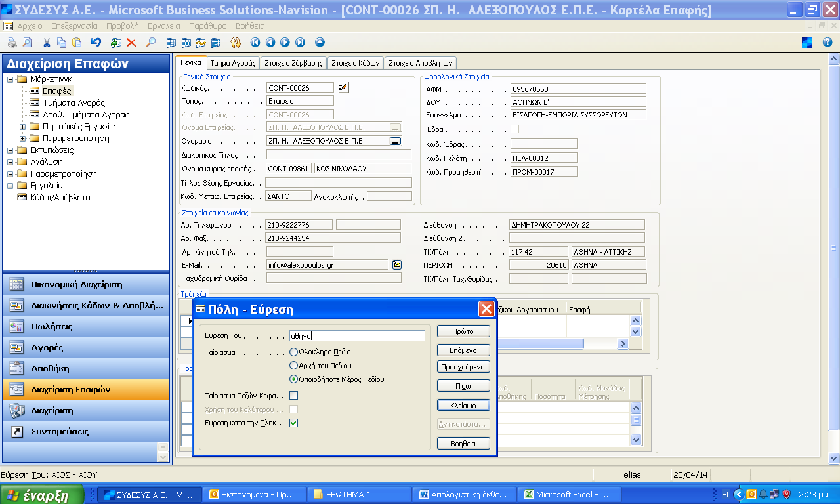Expand Περιοδικές Εργασίες tree node

click(x=22, y=127)
